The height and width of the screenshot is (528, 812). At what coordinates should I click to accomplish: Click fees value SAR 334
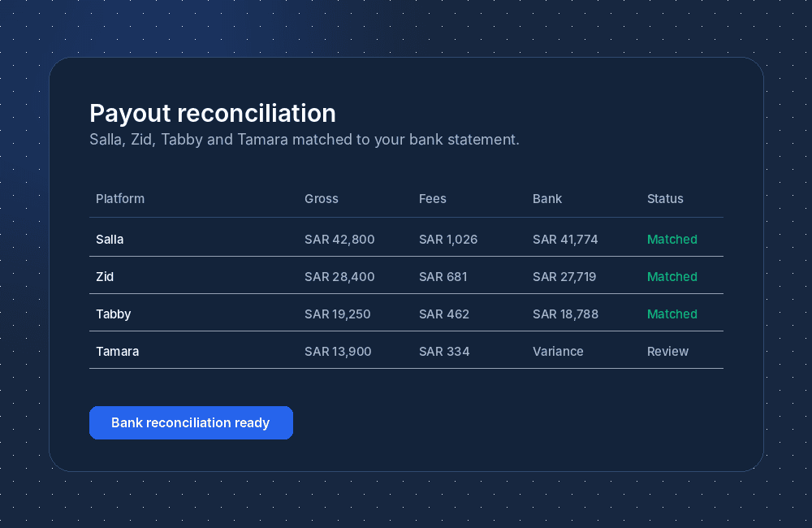coord(444,351)
